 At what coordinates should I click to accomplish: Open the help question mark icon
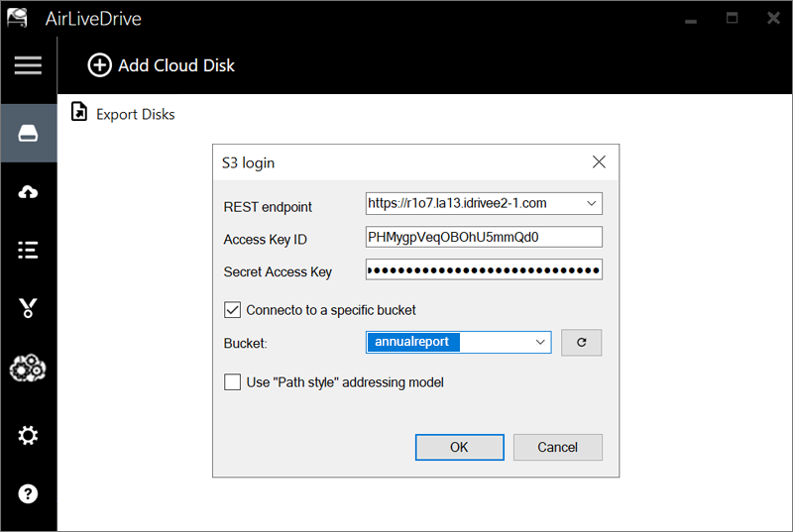tap(28, 493)
